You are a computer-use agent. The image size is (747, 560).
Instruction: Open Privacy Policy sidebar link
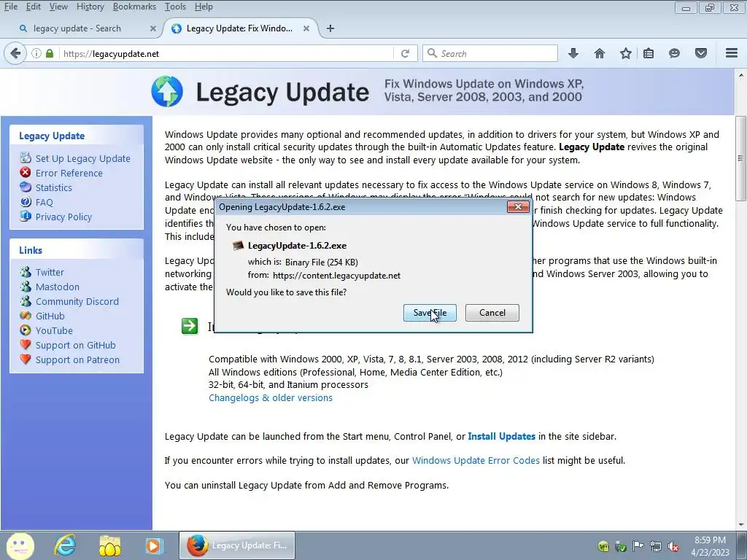pos(64,217)
